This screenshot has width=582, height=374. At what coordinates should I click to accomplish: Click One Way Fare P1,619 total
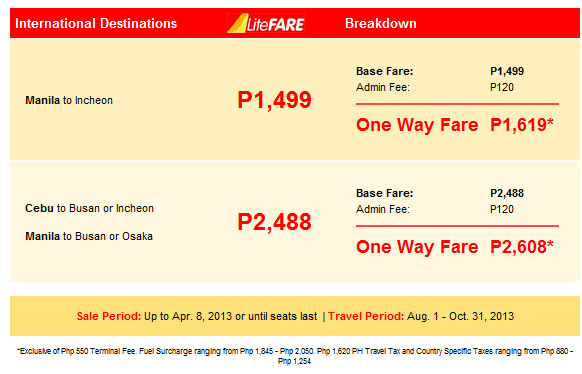pyautogui.click(x=455, y=125)
